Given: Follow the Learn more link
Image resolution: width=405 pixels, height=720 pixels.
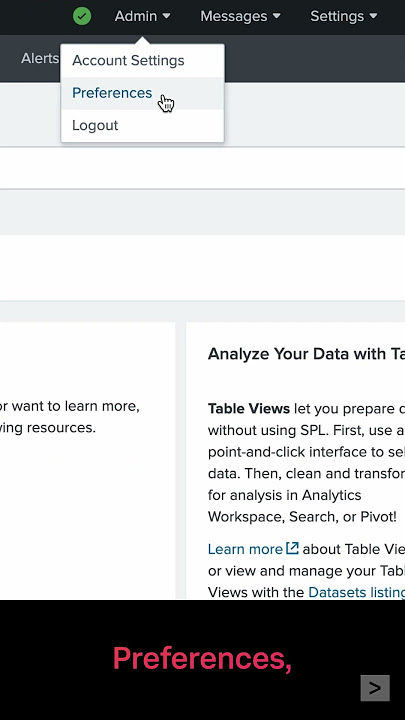Looking at the screenshot, I should [245, 549].
